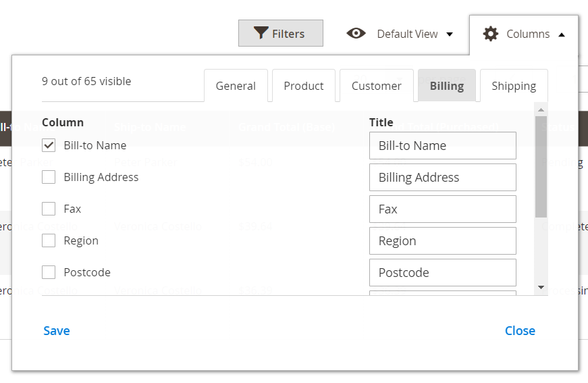Switch to the Product tab
Screen dimensions: 588x383
[x=303, y=86]
